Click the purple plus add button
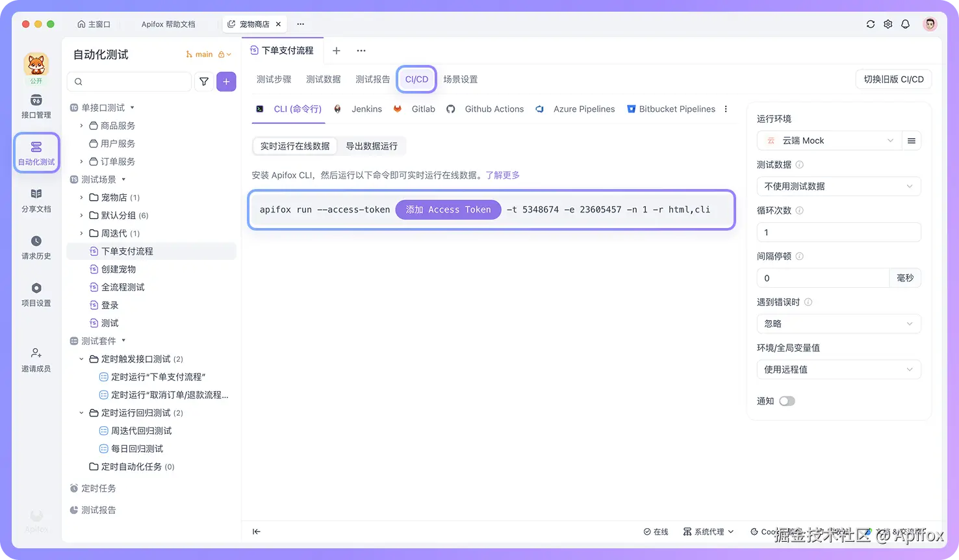Image resolution: width=959 pixels, height=560 pixels. click(x=226, y=82)
